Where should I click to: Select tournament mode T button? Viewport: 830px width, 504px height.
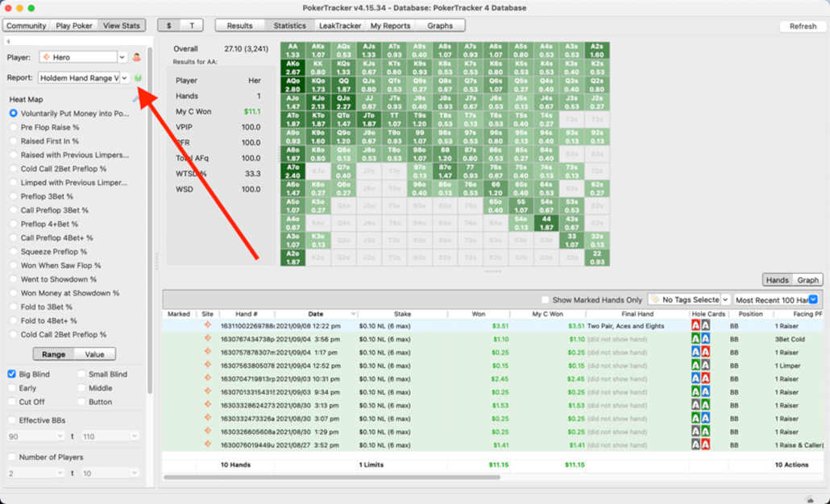point(192,26)
